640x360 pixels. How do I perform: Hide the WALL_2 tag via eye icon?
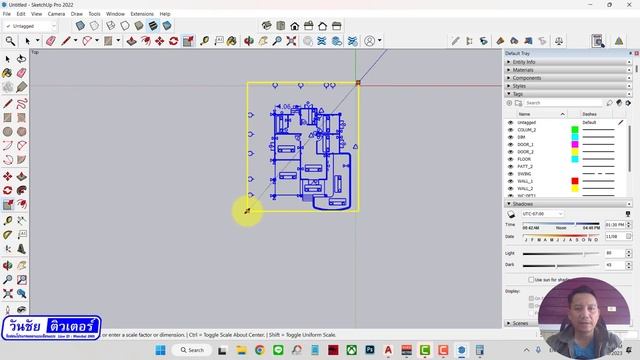pyautogui.click(x=510, y=189)
